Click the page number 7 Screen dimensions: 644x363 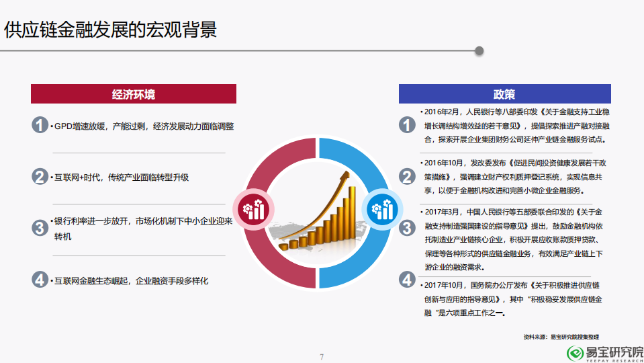click(322, 357)
